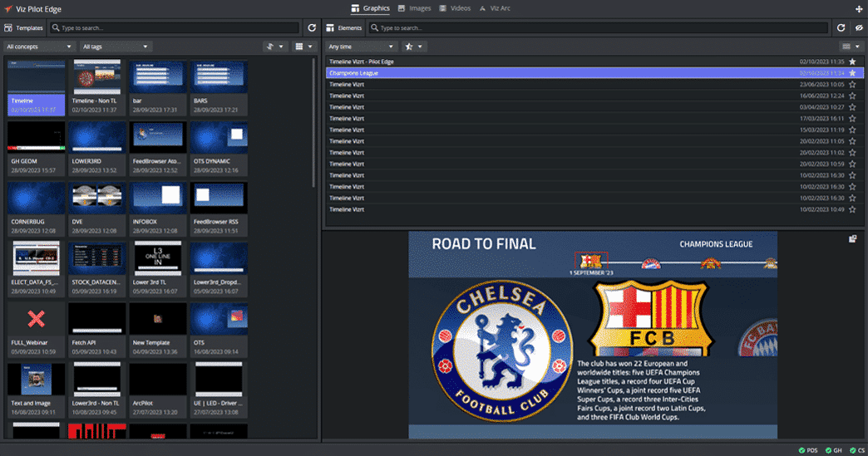Refresh the Templates panel list

point(312,27)
